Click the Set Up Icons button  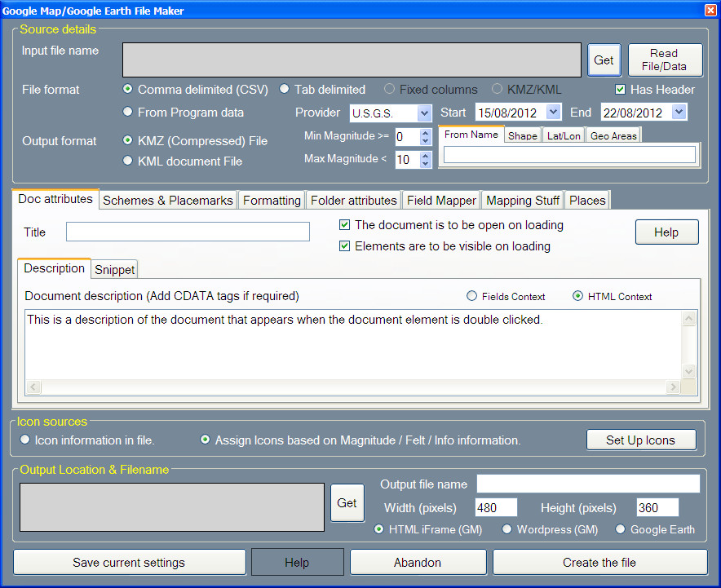click(640, 440)
